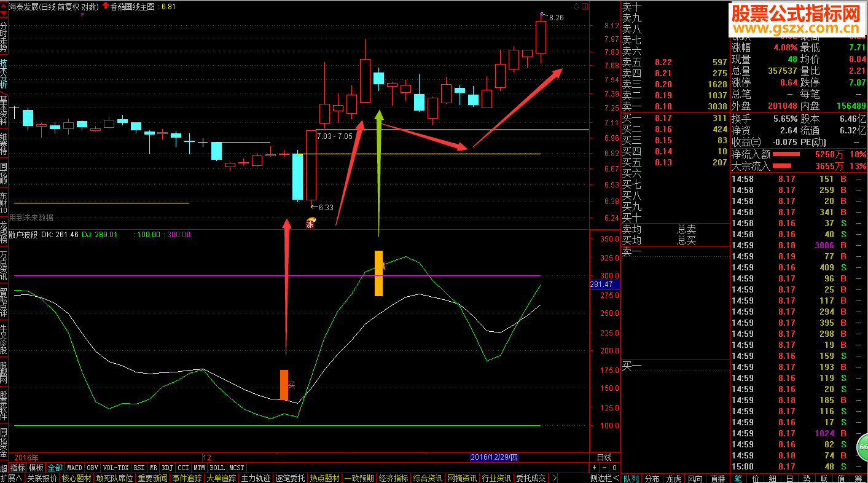Select 技术分析 sidebar tab
The image size is (868, 483).
(4, 74)
